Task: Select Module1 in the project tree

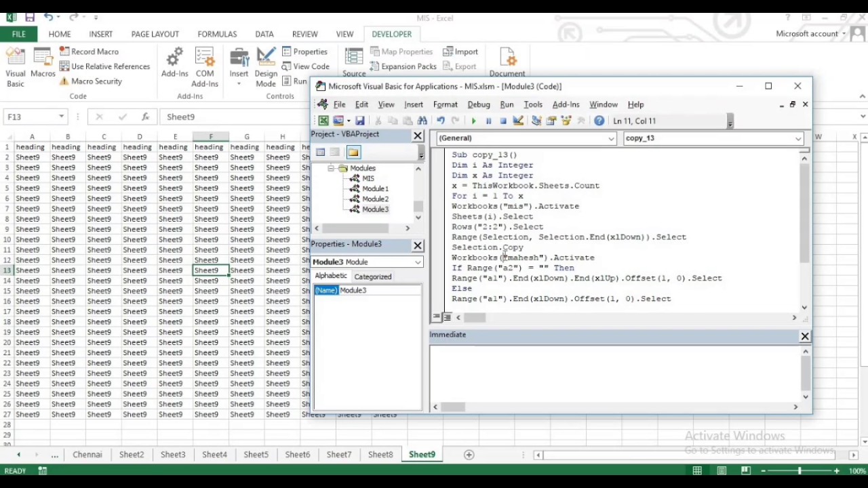Action: (375, 189)
